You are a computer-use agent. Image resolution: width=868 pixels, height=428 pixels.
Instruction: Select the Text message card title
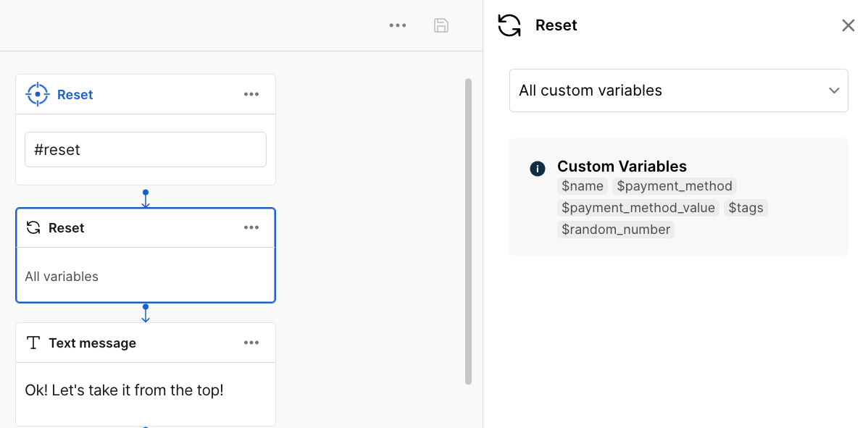click(92, 343)
